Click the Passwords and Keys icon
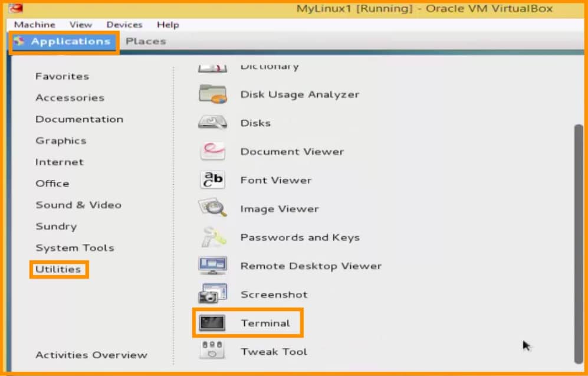Image resolution: width=588 pixels, height=376 pixels. point(213,237)
